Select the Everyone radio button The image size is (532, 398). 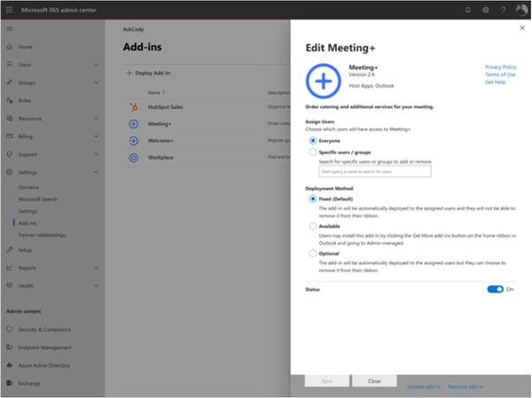tap(313, 140)
